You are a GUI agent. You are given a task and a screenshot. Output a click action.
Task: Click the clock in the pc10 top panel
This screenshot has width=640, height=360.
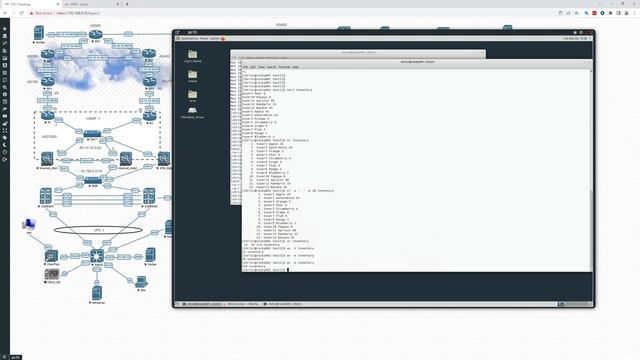click(x=576, y=38)
